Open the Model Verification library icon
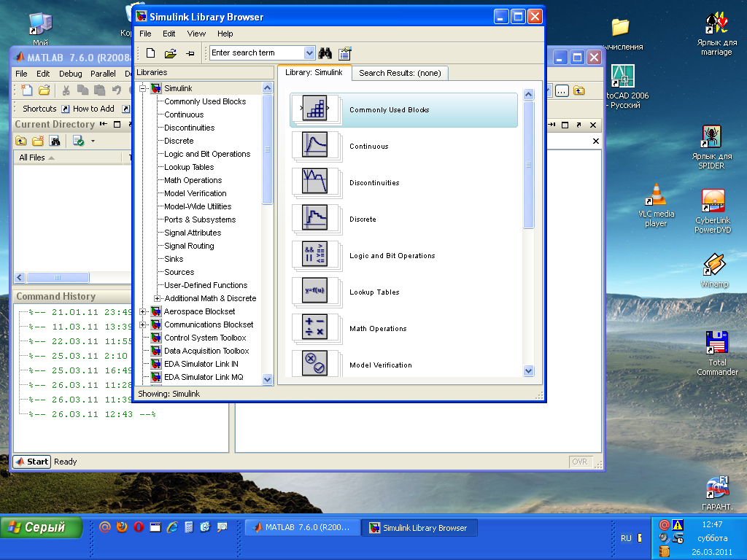 click(x=315, y=363)
